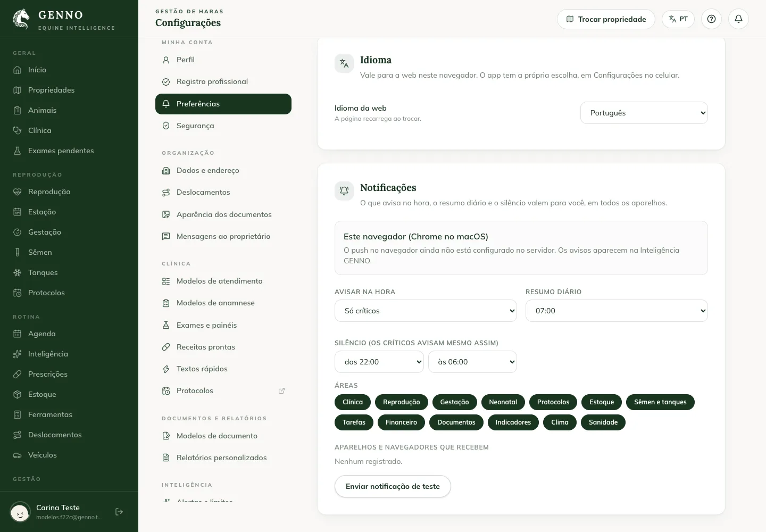Select the Preferências menu item
Screen dimensions: 766x532
[x=223, y=104]
